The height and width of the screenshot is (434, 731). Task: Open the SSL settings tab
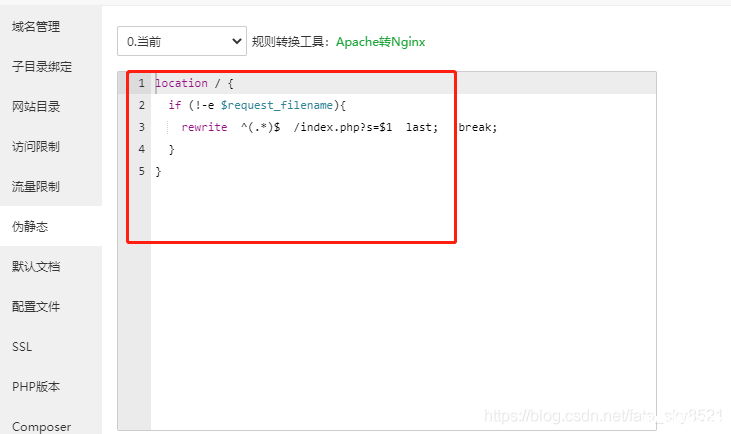point(22,346)
